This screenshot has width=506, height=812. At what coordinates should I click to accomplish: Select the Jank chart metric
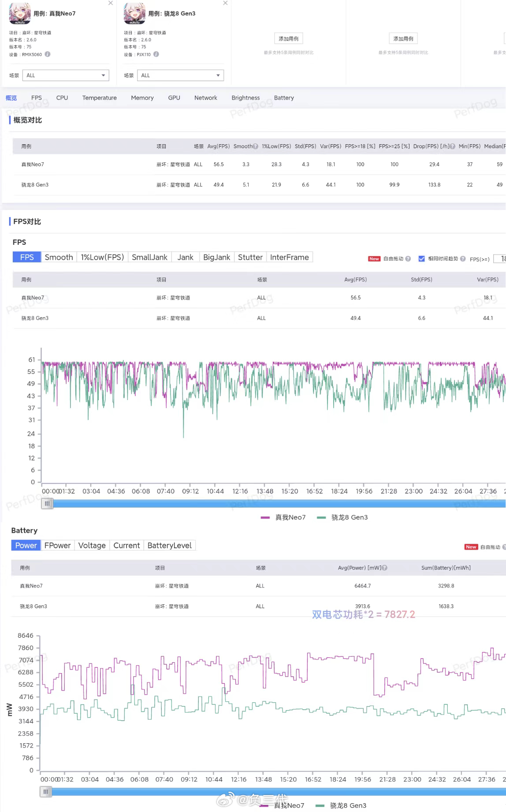tap(185, 257)
